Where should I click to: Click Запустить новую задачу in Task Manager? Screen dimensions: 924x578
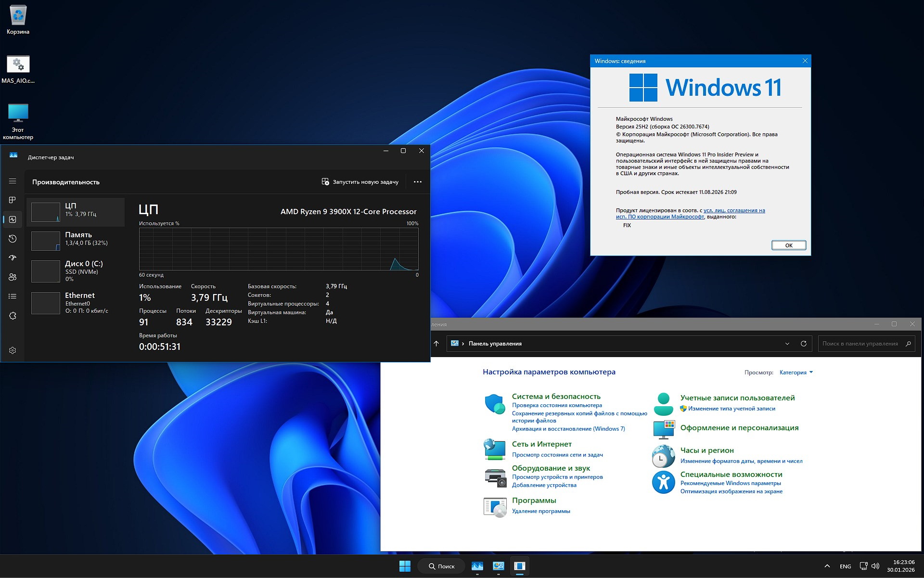click(x=360, y=181)
